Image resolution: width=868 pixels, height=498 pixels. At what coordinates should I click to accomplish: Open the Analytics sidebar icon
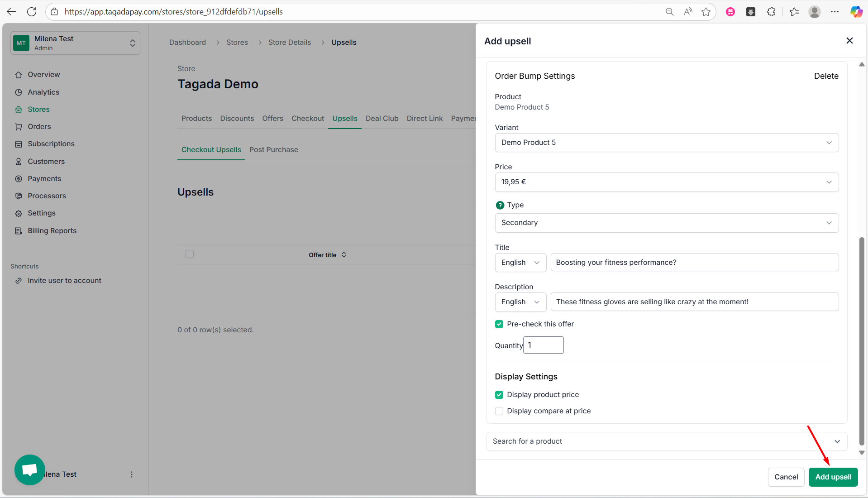coord(19,92)
